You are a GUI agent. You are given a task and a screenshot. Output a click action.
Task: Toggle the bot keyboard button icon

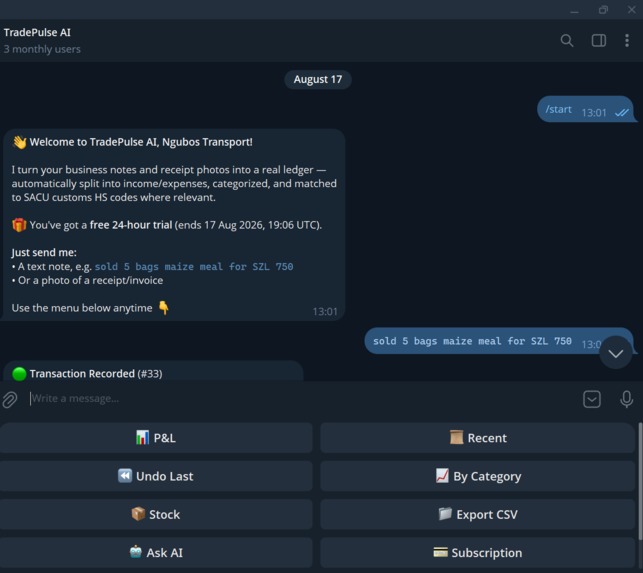[x=592, y=399]
